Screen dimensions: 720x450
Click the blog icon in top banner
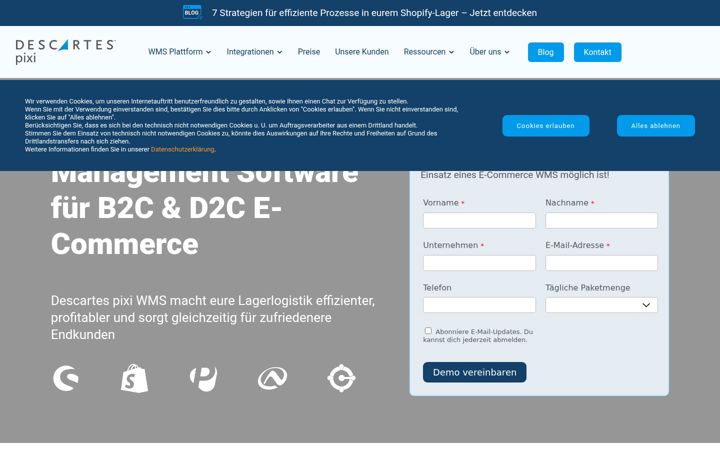coord(192,12)
